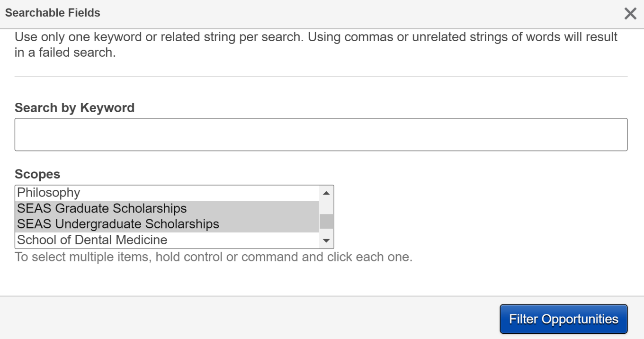The image size is (644, 339).
Task: Click Filter Opportunities button
Action: (x=563, y=319)
